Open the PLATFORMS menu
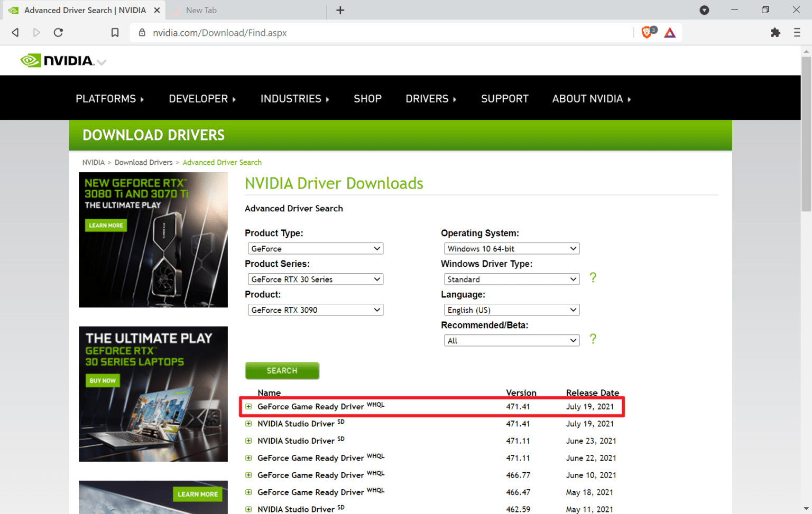This screenshot has width=812, height=514. pos(109,99)
